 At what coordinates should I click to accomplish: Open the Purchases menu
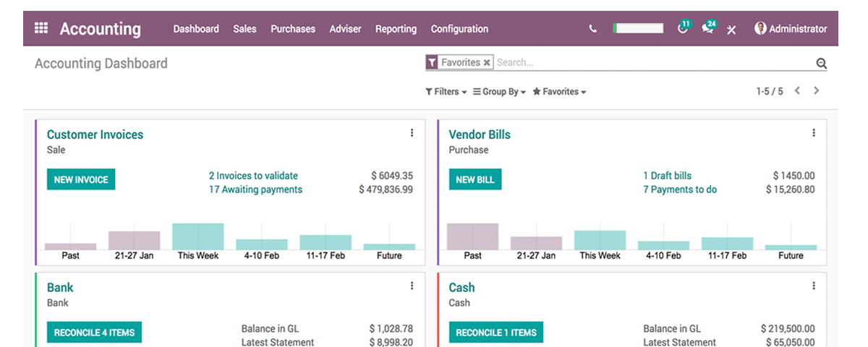(x=293, y=29)
